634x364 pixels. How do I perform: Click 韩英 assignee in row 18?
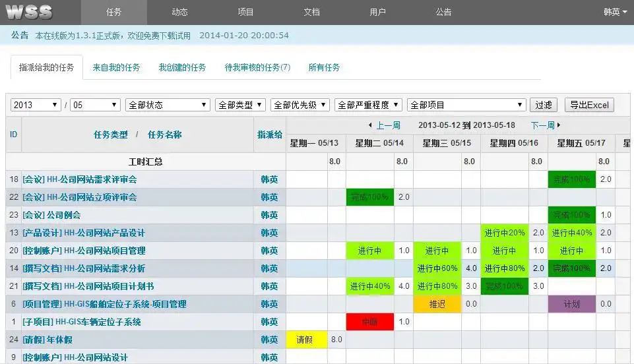click(x=269, y=179)
